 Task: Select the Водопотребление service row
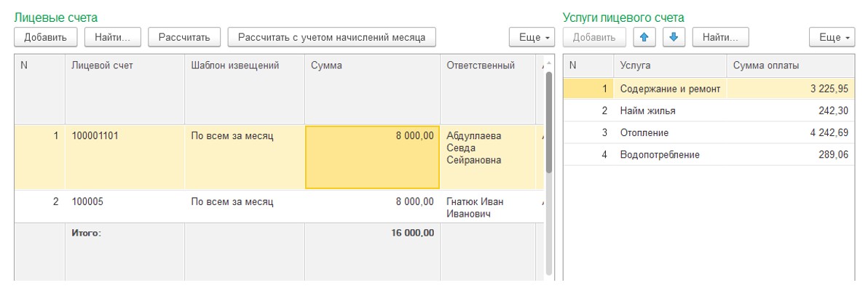[x=709, y=155]
